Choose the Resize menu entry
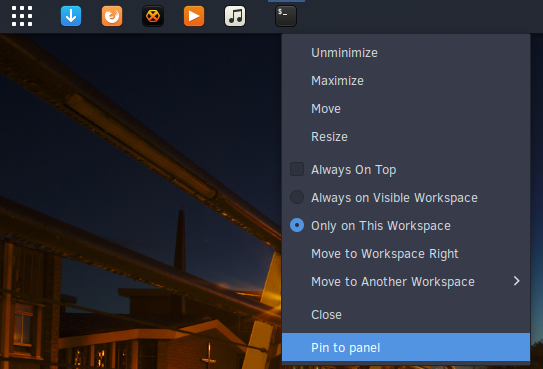543x369 pixels. click(x=406, y=137)
